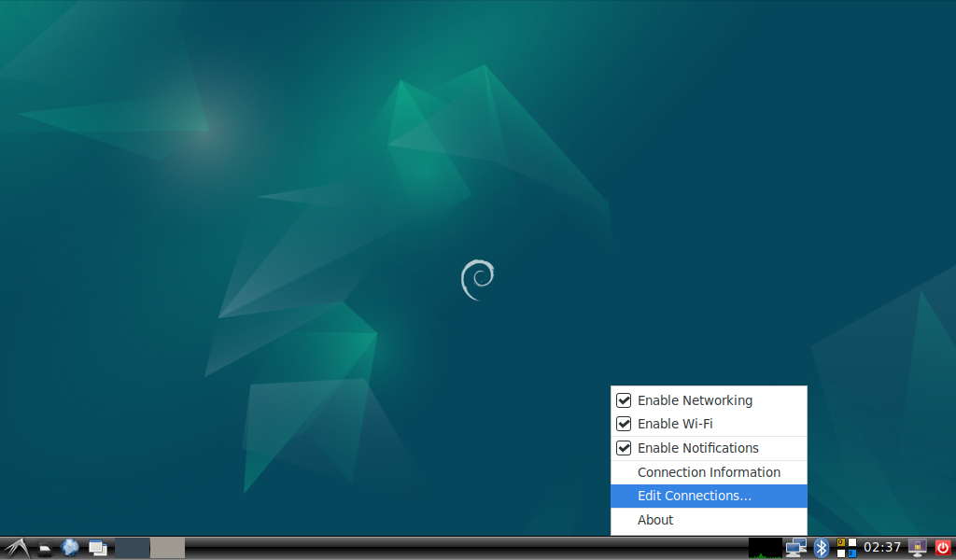Switch to the first (dark) desktop in pager
Viewport: 956px width, 560px height.
click(x=133, y=548)
